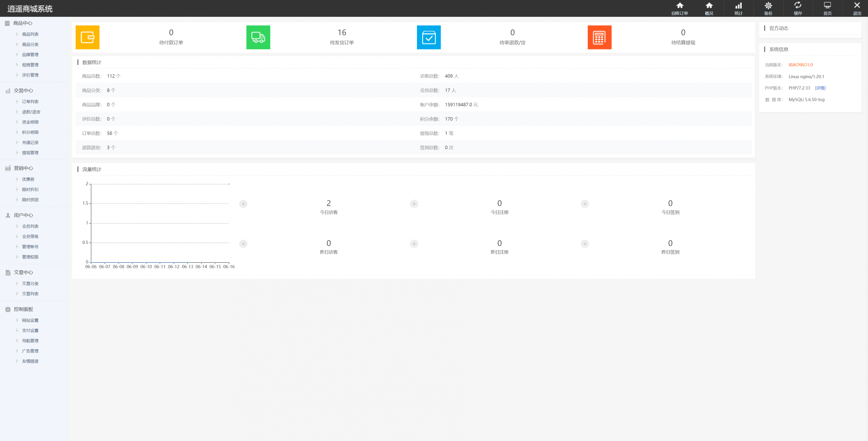Screen dimensions: 868x441
Task: Collapse the 商品中心 sidebar section
Action: (x=23, y=23)
